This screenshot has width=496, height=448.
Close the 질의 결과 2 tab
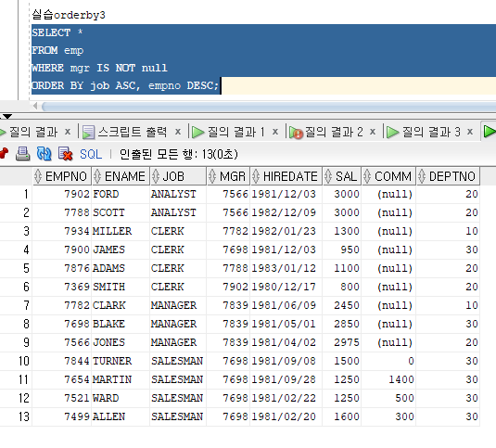tap(373, 132)
